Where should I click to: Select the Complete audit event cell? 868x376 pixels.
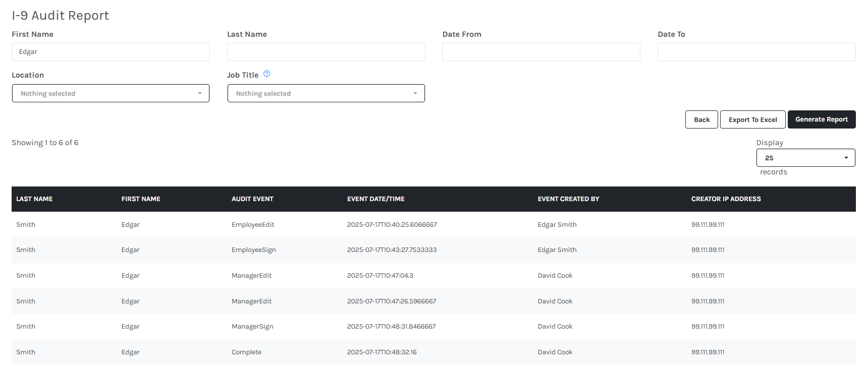click(246, 352)
